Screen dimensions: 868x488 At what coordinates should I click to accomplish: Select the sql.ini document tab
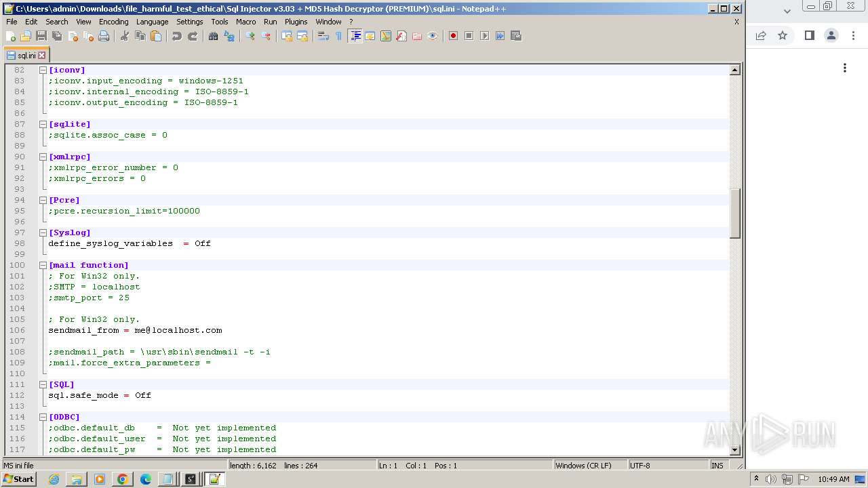[26, 56]
